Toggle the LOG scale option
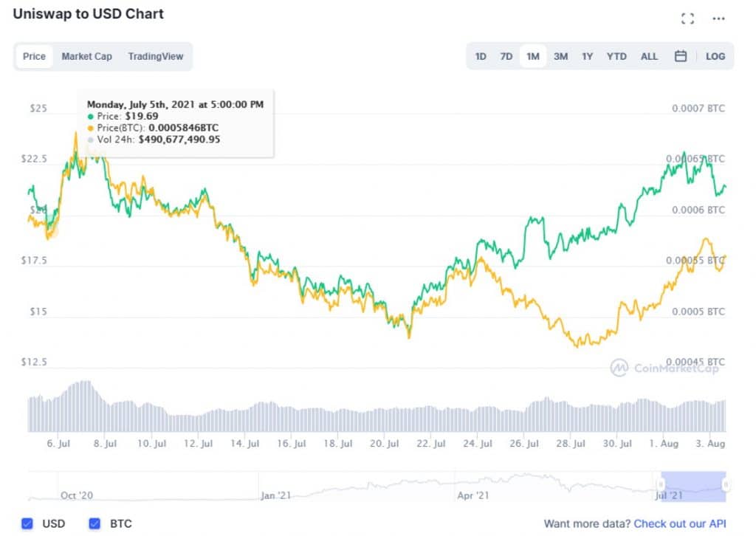This screenshot has height=536, width=756. pyautogui.click(x=715, y=55)
